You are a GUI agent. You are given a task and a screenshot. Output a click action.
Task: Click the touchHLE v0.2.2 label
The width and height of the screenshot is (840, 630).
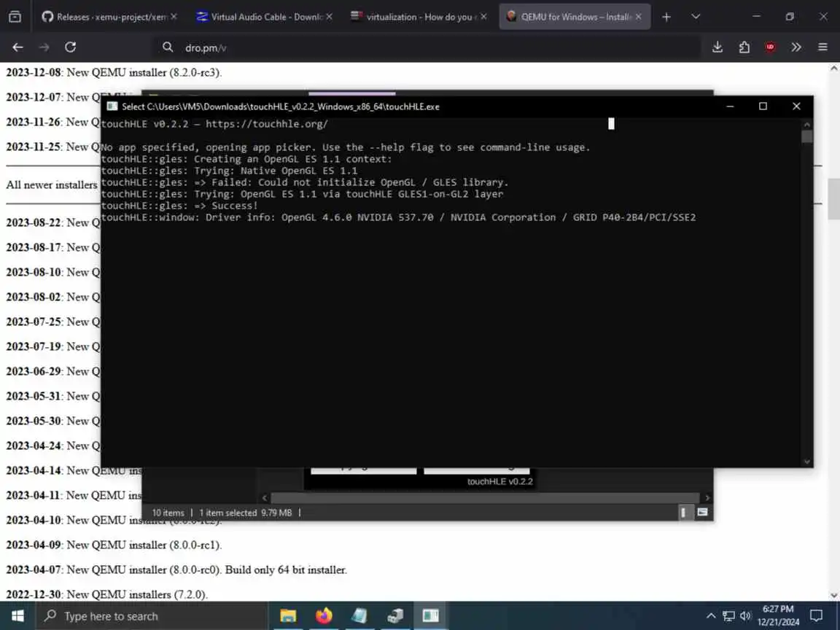tap(499, 481)
